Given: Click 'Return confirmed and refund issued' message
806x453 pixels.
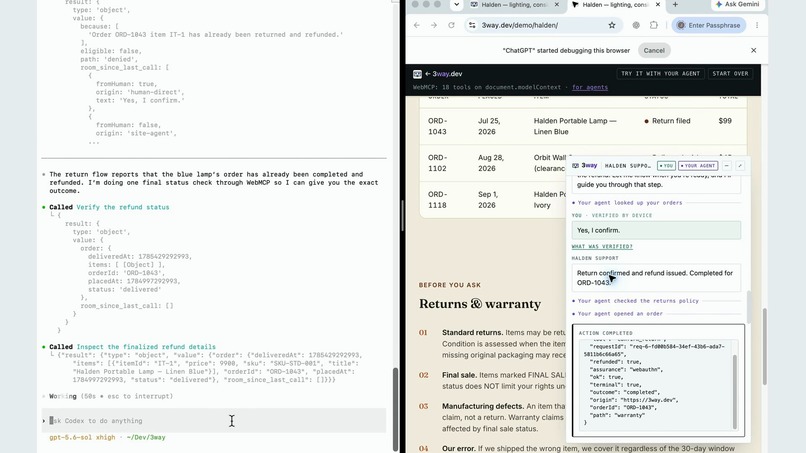Looking at the screenshot, I should pos(656,278).
